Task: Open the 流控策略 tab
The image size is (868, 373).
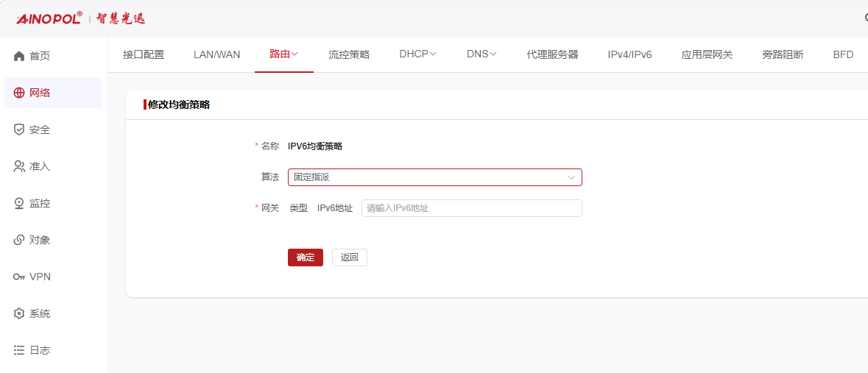Action: pyautogui.click(x=349, y=54)
